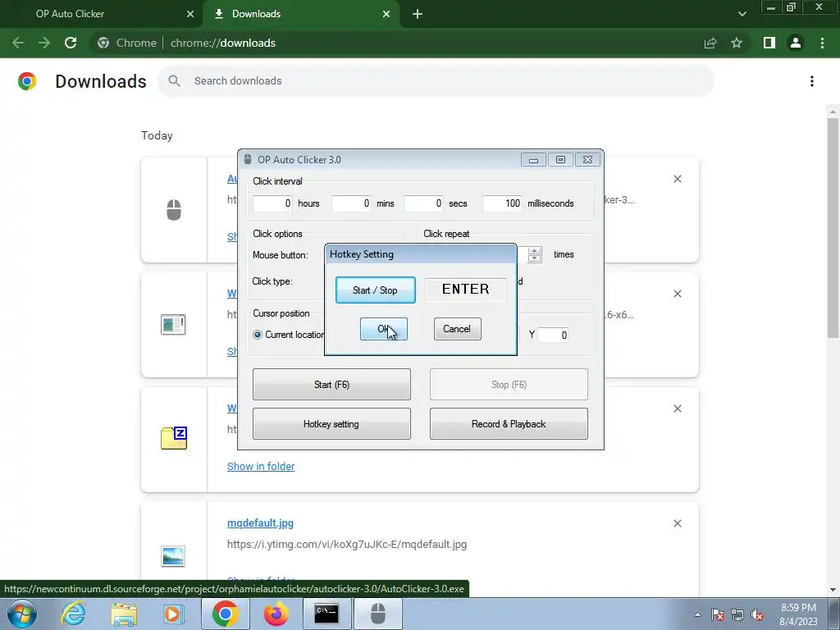The width and height of the screenshot is (840, 630).
Task: Open the command prompt taskbar icon
Action: 326,614
